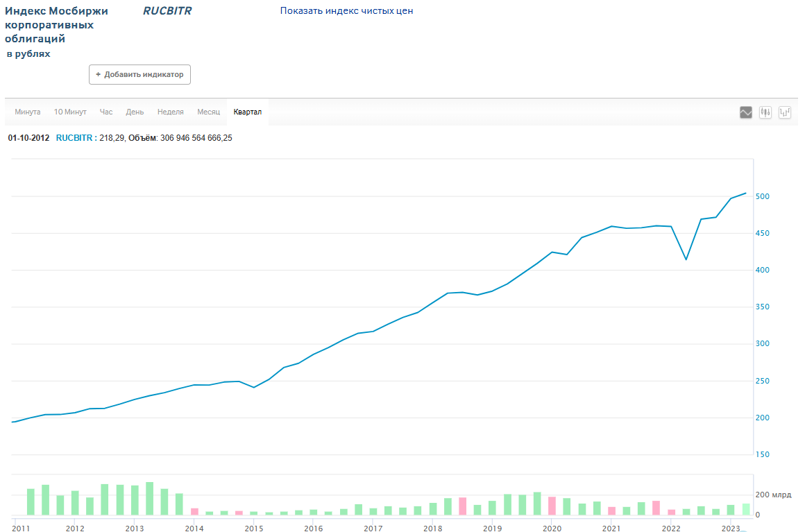805x532 pixels.
Task: Select the 'Минута' interval tab
Action: click(28, 112)
